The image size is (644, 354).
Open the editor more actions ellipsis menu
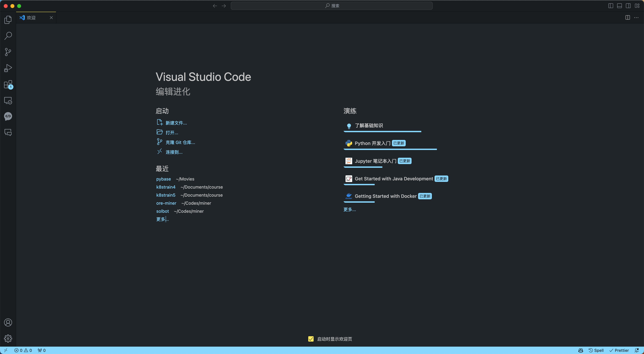tap(636, 17)
